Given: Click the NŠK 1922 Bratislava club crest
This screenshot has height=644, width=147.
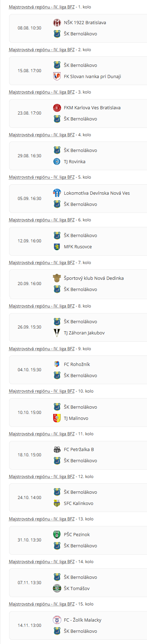Looking at the screenshot, I should click(x=57, y=23).
